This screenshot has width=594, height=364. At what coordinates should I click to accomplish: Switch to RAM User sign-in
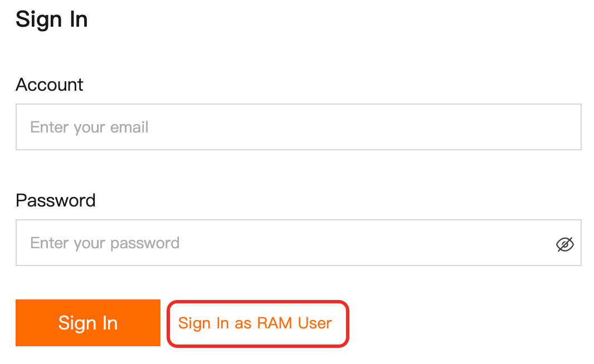pyautogui.click(x=255, y=323)
